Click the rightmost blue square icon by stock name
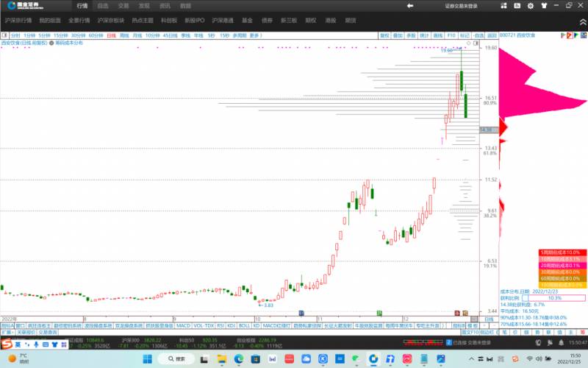The height and width of the screenshot is (368, 588). point(584,35)
